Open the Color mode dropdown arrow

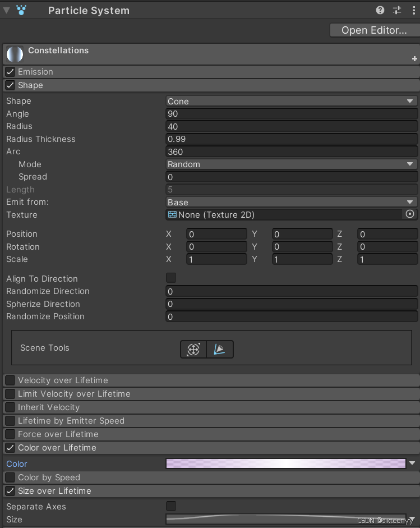[x=412, y=463]
